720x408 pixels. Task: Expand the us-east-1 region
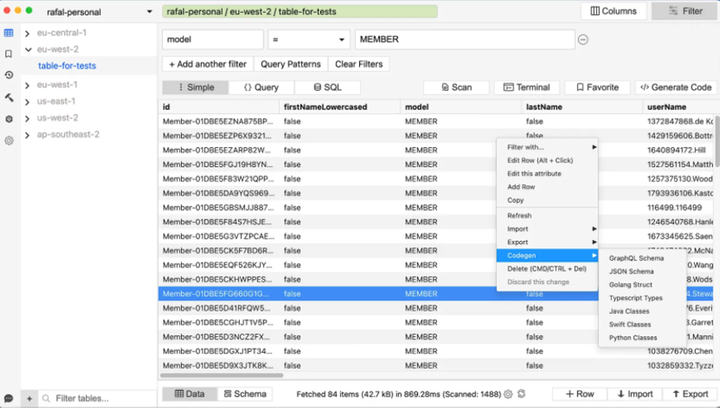28,101
